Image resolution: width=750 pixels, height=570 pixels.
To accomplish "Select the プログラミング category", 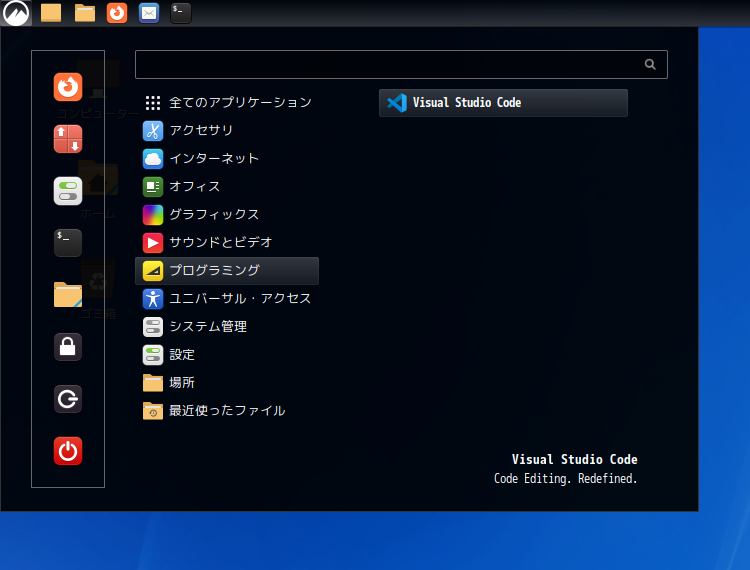I will (x=227, y=271).
